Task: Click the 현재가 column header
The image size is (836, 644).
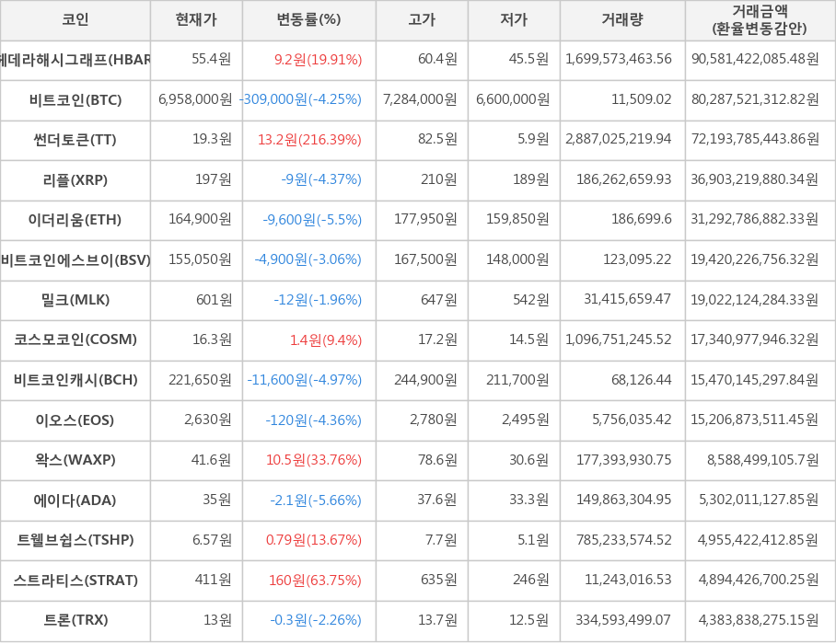Action: pos(196,19)
